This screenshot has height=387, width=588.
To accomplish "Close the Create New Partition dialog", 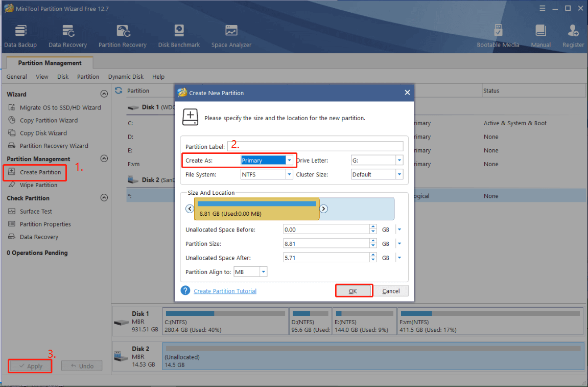I will (407, 93).
